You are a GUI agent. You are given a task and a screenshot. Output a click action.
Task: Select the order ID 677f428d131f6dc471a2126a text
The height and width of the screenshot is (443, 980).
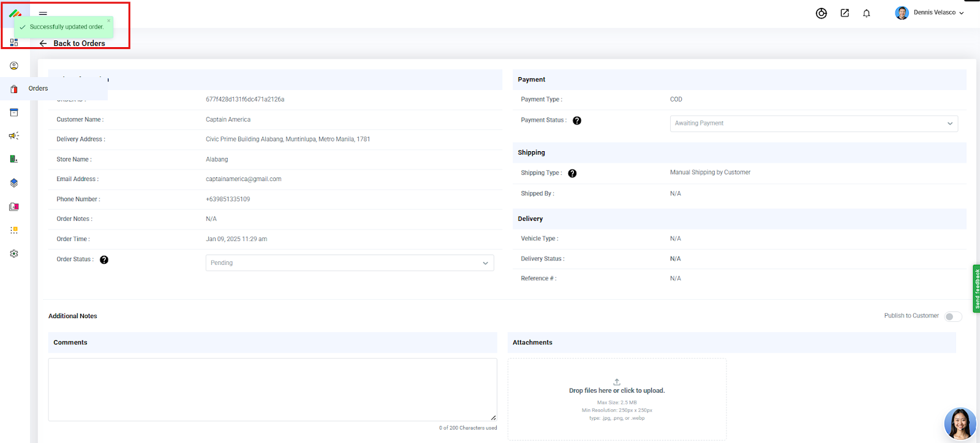[245, 99]
